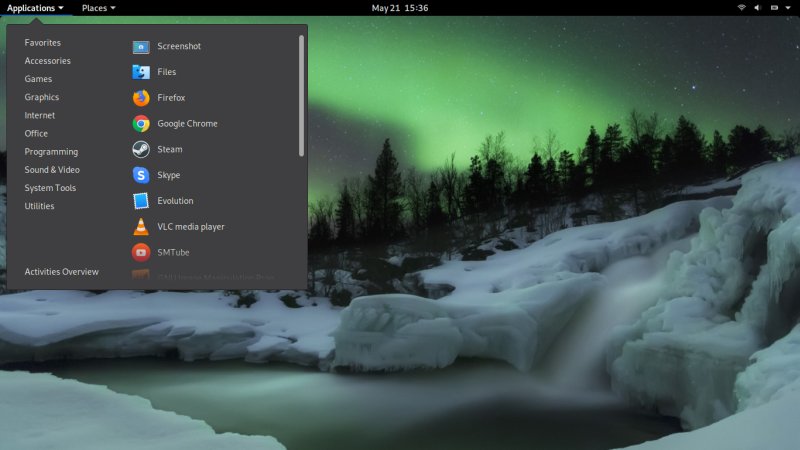Click the Files app icon
Viewport: 800px width, 450px height.
141,72
